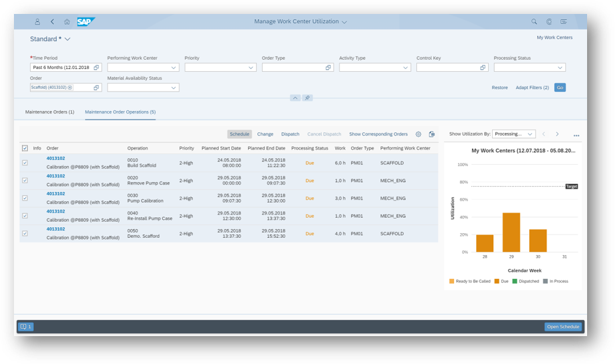Screen dimensions: 615x364
Task: Open the home page icon
Action: point(67,21)
